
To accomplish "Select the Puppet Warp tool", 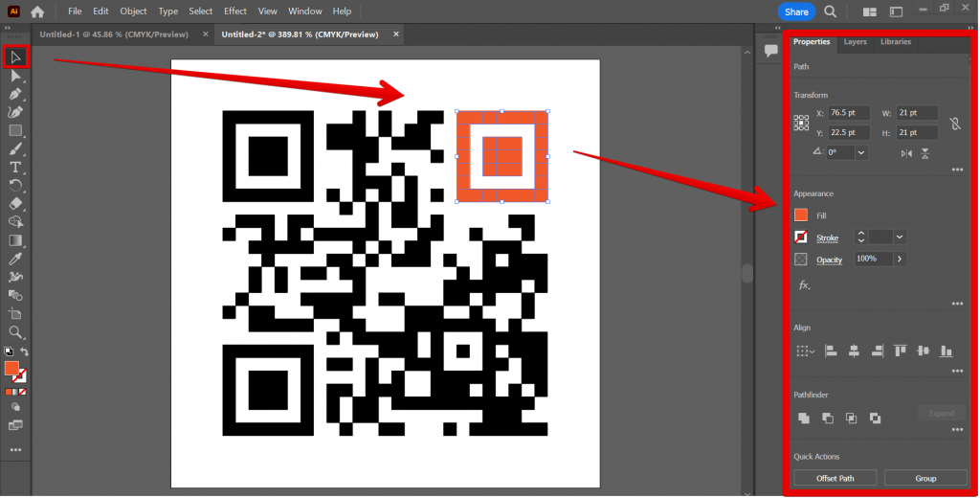I will pos(15,277).
